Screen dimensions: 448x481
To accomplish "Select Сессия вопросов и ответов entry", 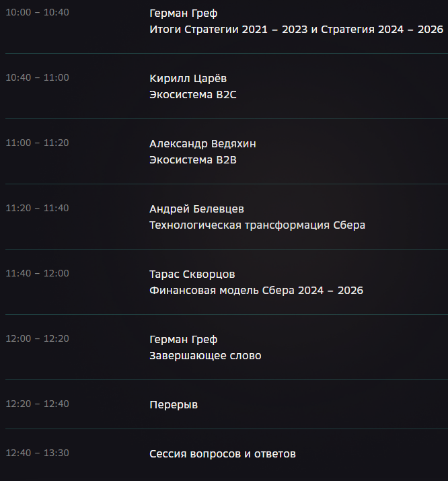I will pyautogui.click(x=222, y=454).
